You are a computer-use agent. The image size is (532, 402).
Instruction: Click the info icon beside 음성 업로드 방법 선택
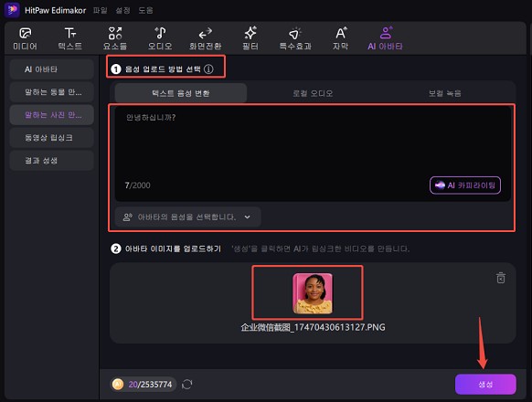[208, 69]
